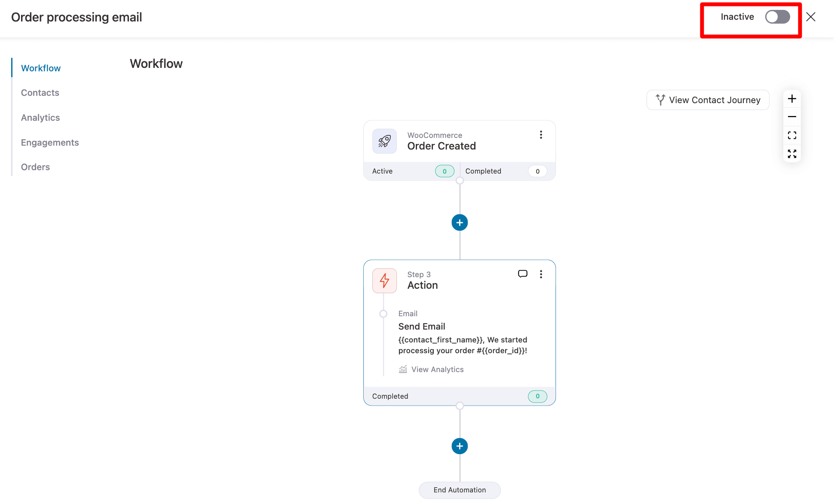Viewport: 834px width, 504px height.
Task: Toggle the Inactive automation switch on
Action: [777, 17]
